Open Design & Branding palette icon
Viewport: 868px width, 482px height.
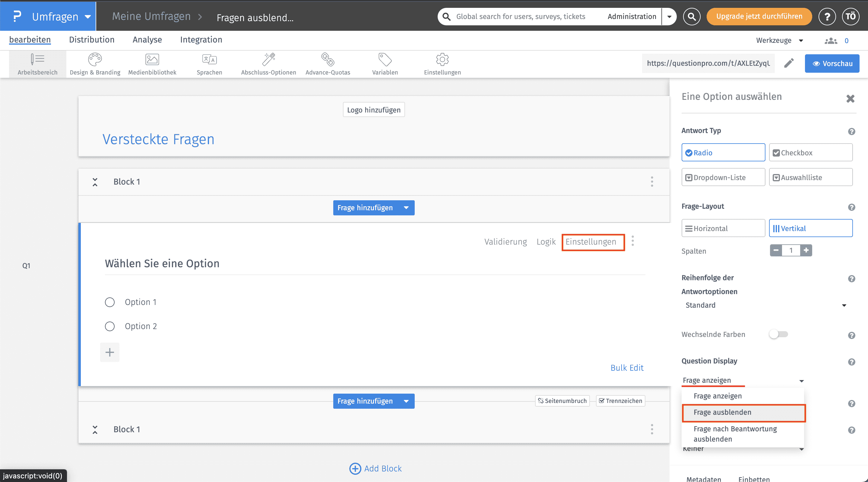[x=95, y=60]
